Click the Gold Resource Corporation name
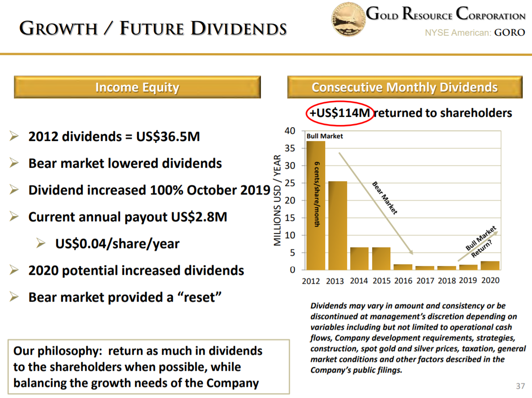The width and height of the screenshot is (532, 398). pos(445,15)
